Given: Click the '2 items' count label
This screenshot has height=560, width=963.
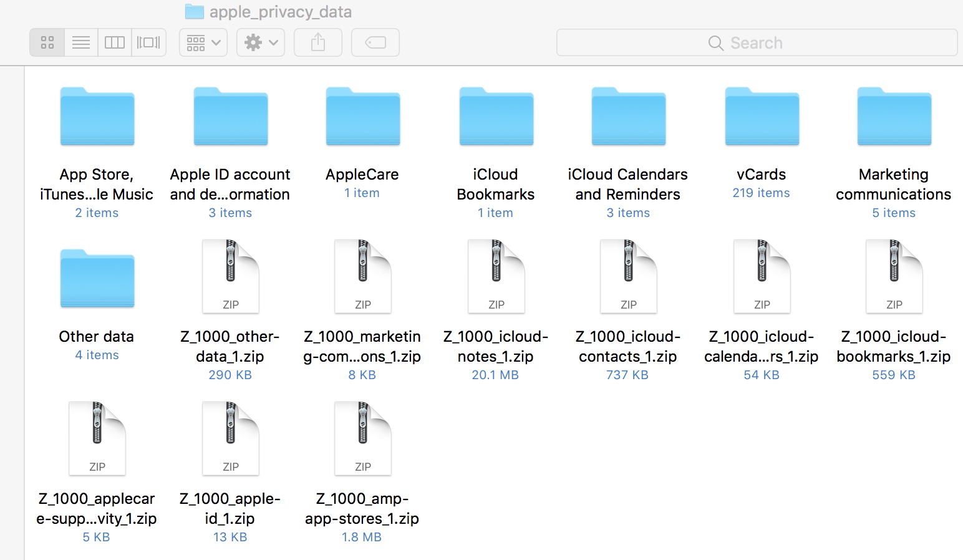Looking at the screenshot, I should point(96,213).
